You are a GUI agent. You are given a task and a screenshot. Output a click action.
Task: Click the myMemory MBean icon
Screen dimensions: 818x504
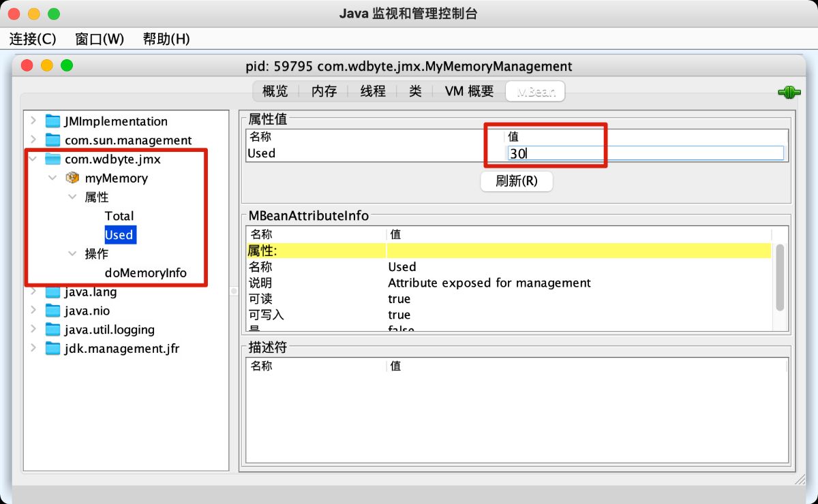72,178
